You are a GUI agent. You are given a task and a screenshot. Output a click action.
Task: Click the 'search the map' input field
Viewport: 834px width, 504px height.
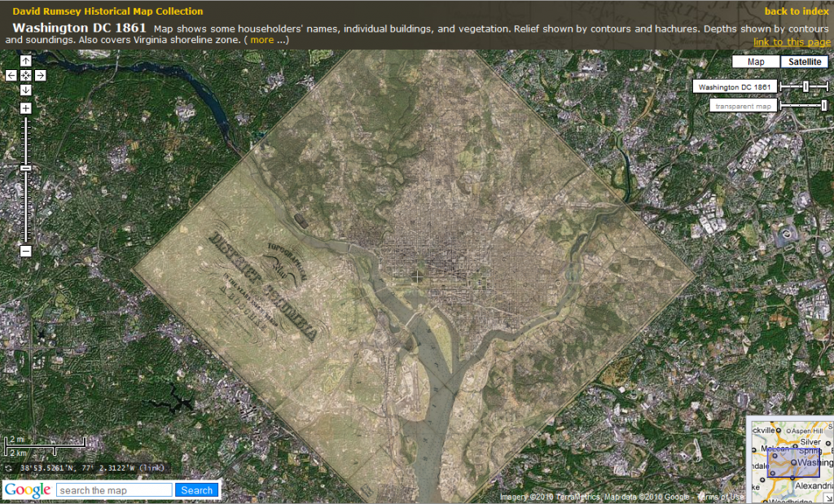point(114,490)
